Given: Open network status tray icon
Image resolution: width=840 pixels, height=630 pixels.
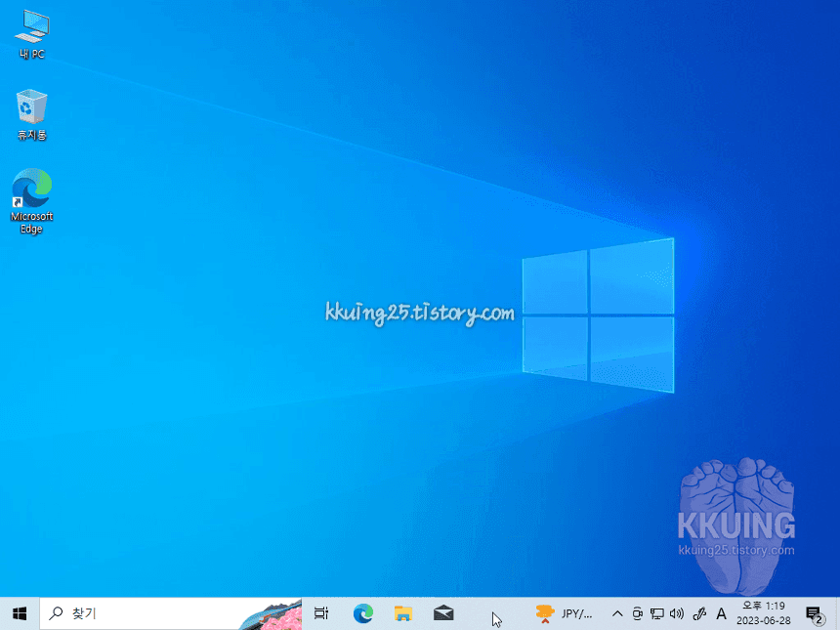Looking at the screenshot, I should [x=656, y=614].
